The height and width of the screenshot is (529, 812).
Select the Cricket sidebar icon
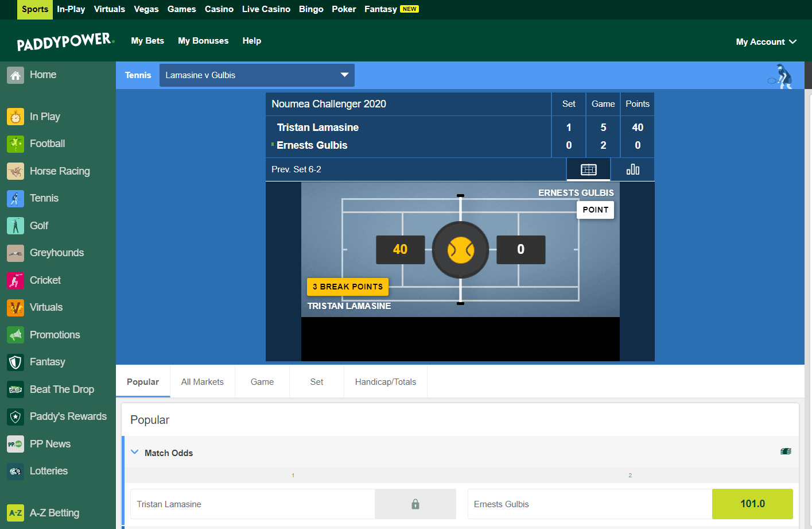[x=15, y=280]
